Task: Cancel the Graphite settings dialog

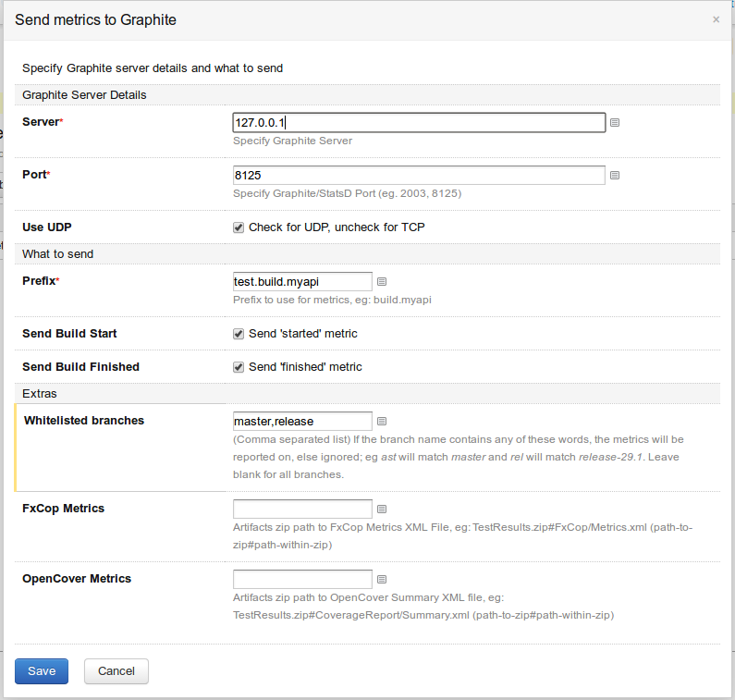Action: (116, 671)
